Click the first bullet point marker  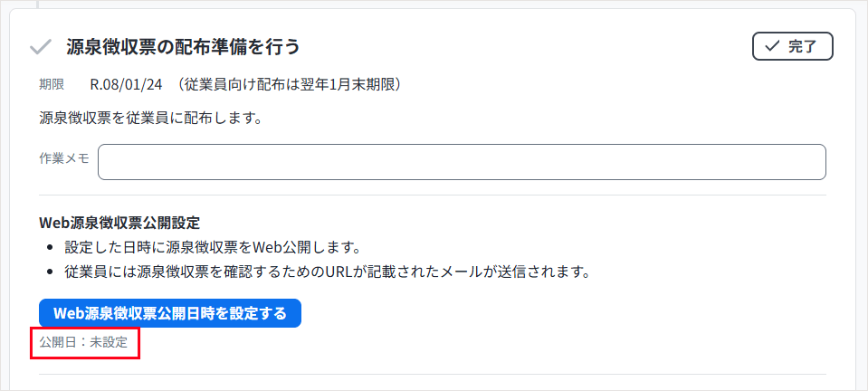click(x=50, y=247)
